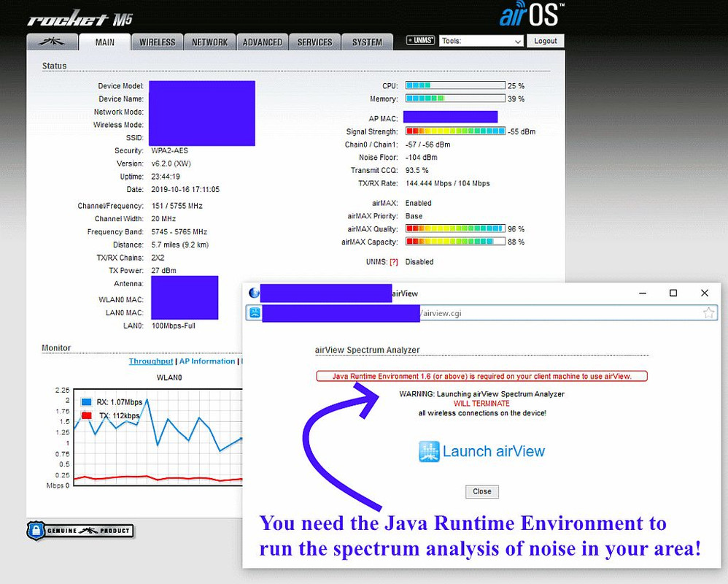This screenshot has width=728, height=584.
Task: Click the '2X2' TX/RX Chains value
Action: coord(158,258)
